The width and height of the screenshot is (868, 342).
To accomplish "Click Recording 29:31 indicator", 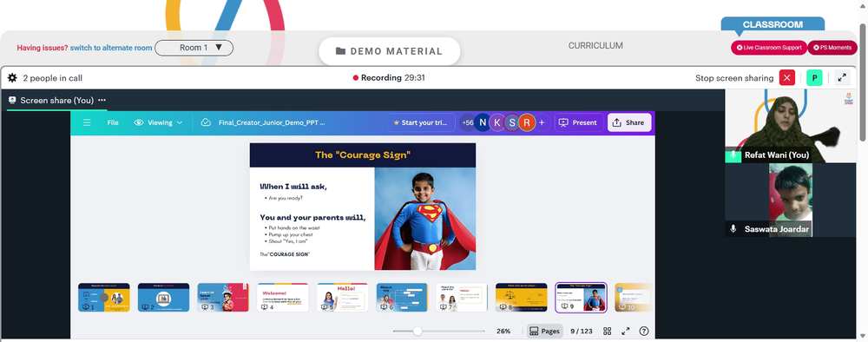I will 389,78.
